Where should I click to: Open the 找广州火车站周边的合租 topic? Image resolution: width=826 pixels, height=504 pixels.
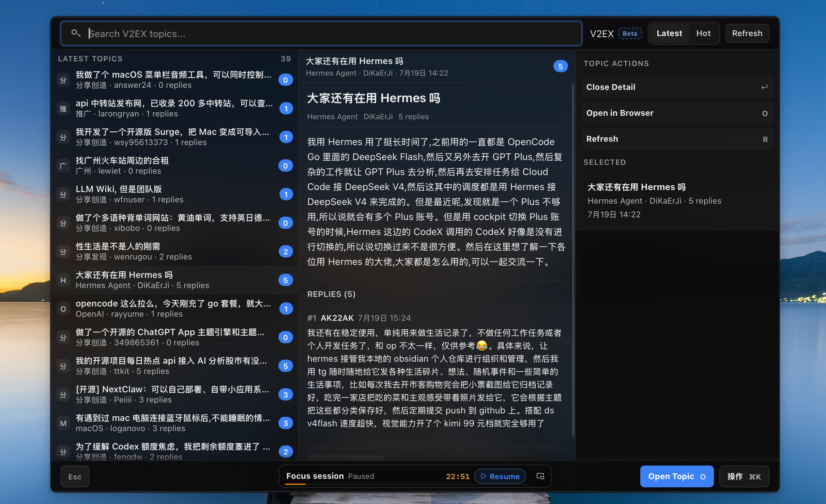[x=174, y=166]
